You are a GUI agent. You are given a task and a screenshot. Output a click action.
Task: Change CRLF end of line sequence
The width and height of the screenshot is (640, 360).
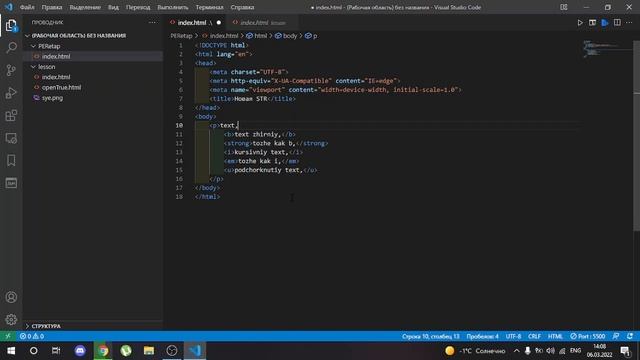534,336
